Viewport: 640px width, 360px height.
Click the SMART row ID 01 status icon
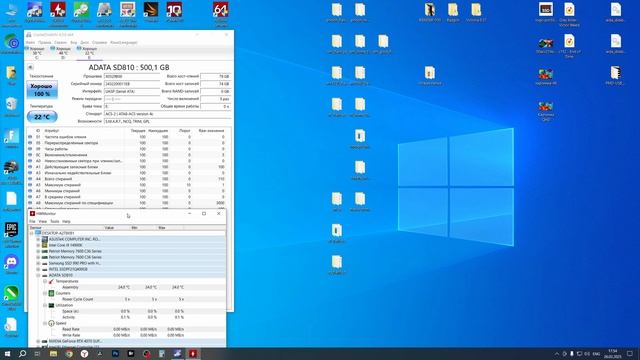point(30,137)
